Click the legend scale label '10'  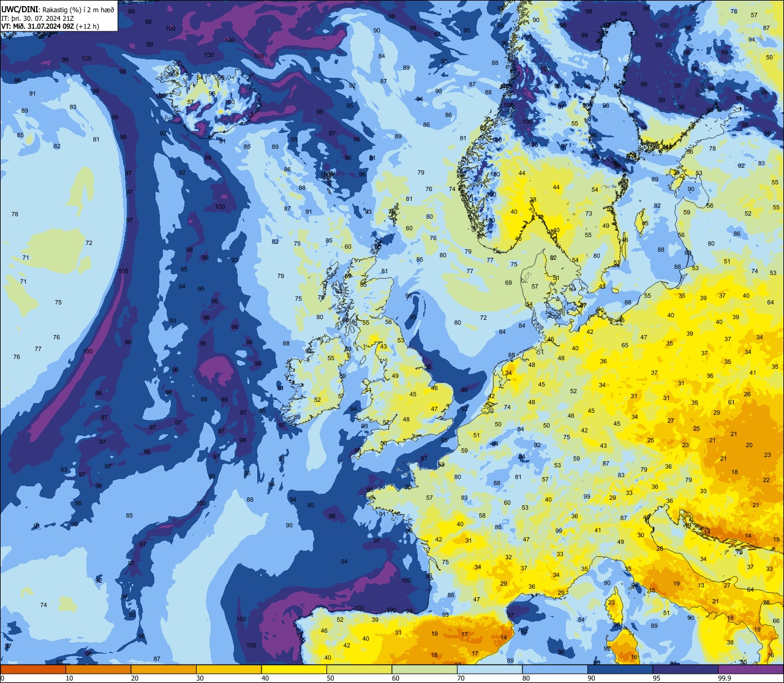69,678
